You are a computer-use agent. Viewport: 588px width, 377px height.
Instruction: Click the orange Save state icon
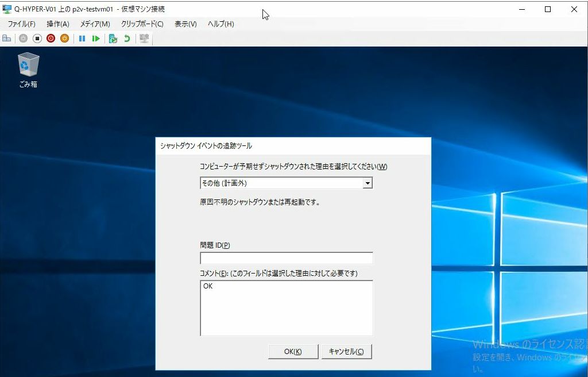(64, 39)
